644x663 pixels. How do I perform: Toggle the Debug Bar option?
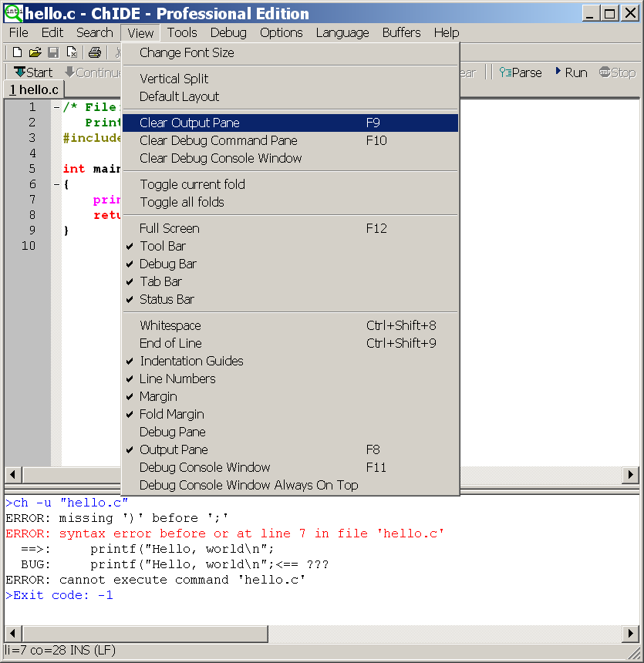[290, 264]
